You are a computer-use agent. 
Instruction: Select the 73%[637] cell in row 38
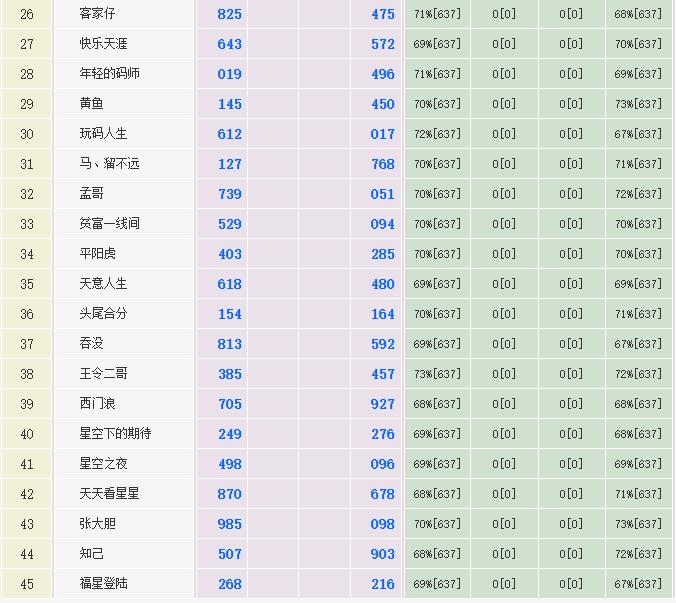pyautogui.click(x=437, y=374)
